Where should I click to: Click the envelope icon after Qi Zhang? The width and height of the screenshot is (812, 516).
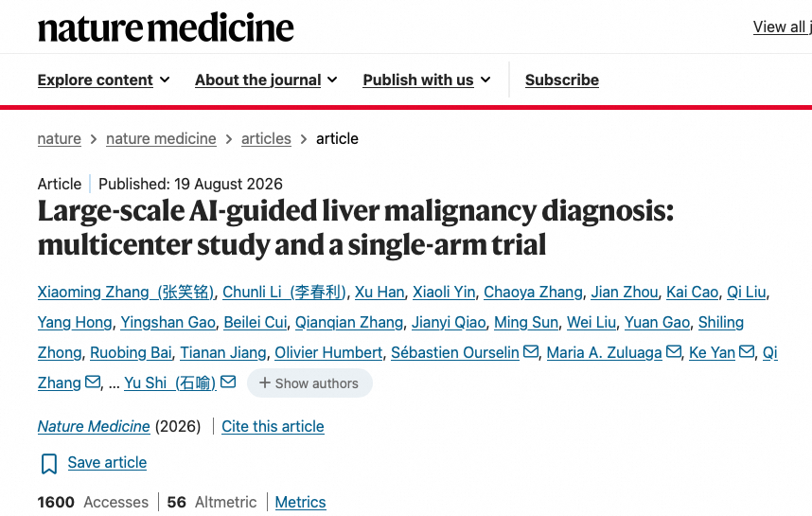coord(92,382)
